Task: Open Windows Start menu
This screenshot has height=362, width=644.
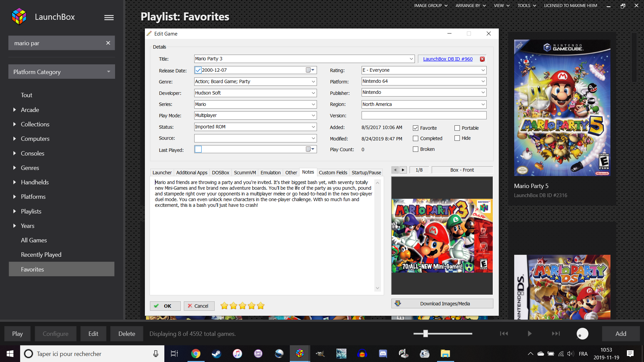Action: point(10,354)
